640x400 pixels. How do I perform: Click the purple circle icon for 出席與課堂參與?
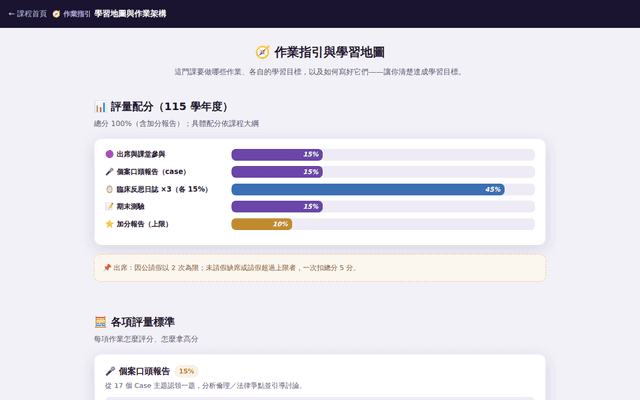tap(109, 154)
